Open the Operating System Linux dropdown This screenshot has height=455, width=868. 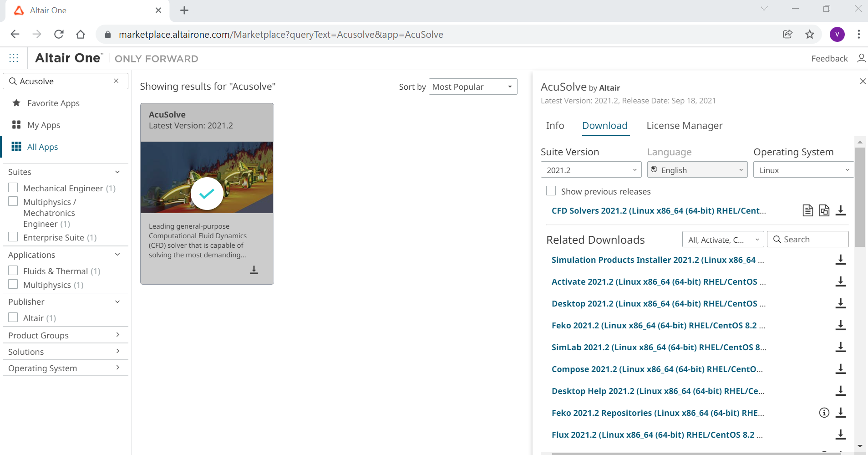pos(803,170)
